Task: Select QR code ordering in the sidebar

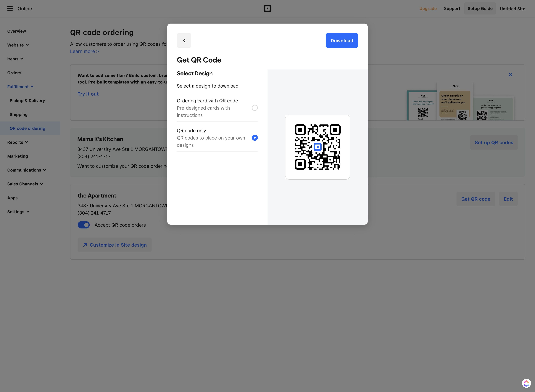Action: (x=27, y=128)
